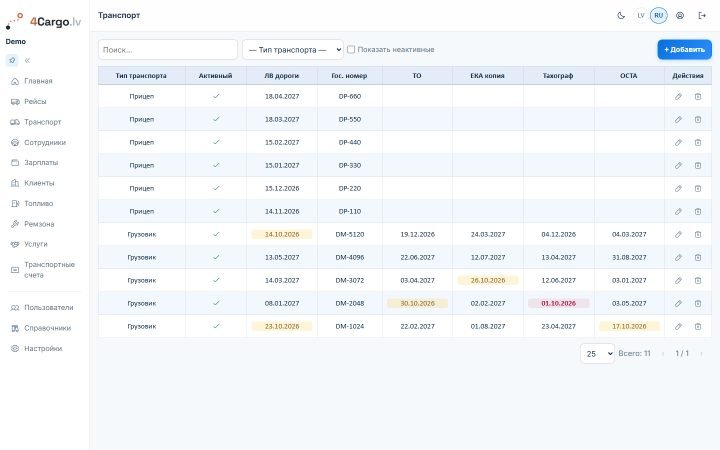The width and height of the screenshot is (720, 450).
Task: Delete truck DM-3072
Action: point(698,280)
